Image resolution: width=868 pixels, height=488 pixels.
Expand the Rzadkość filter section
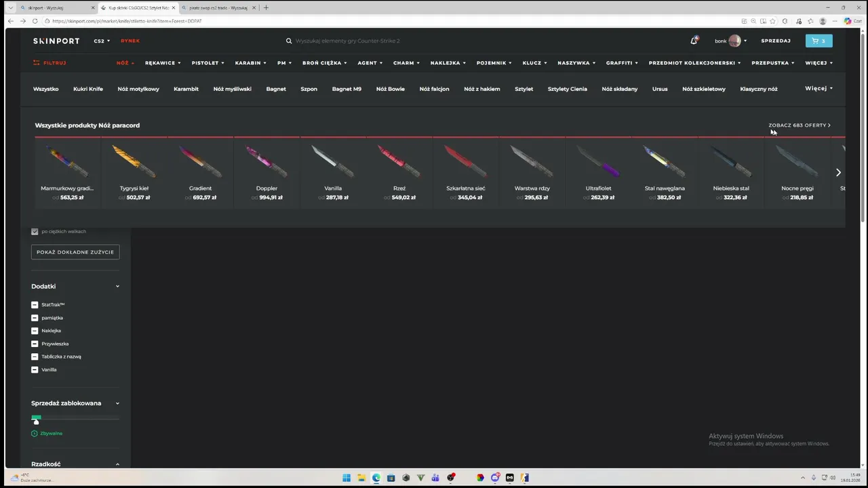pos(117,464)
